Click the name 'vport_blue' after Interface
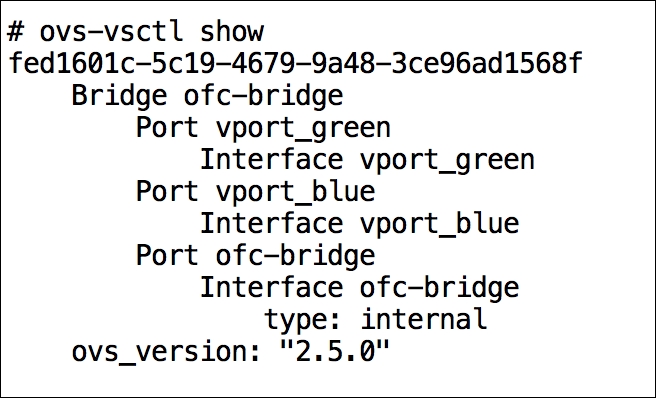This screenshot has width=656, height=398. (x=440, y=224)
